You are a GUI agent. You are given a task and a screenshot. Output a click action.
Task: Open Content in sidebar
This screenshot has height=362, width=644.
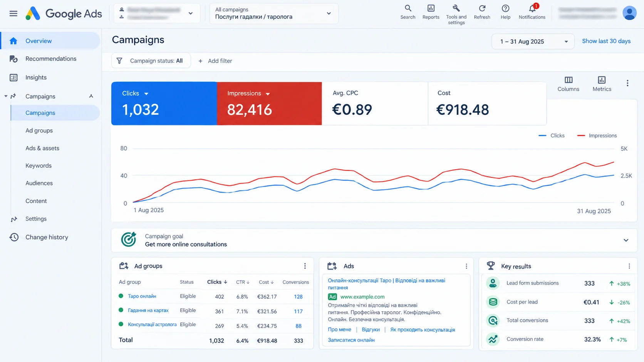pyautogui.click(x=36, y=201)
